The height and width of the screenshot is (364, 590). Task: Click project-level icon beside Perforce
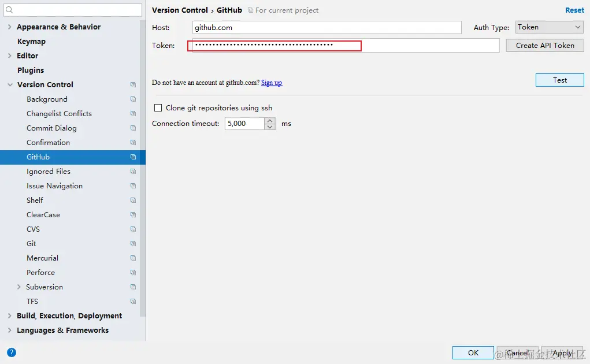click(x=133, y=272)
